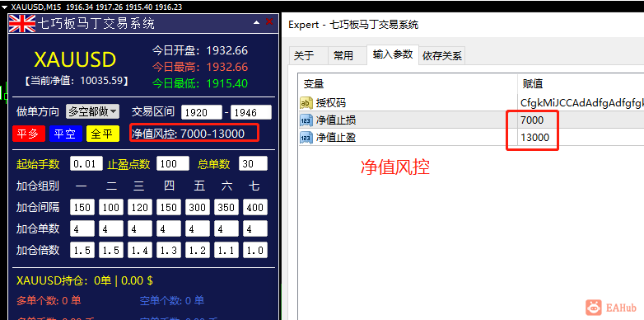Screen dimensions: 644x320
Task: Click the red 平多 button
Action: 28,134
